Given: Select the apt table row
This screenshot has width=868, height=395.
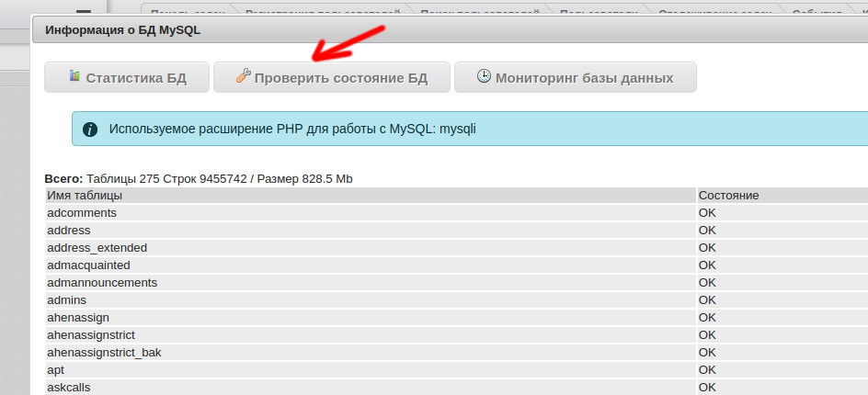Looking at the screenshot, I should coord(56,370).
